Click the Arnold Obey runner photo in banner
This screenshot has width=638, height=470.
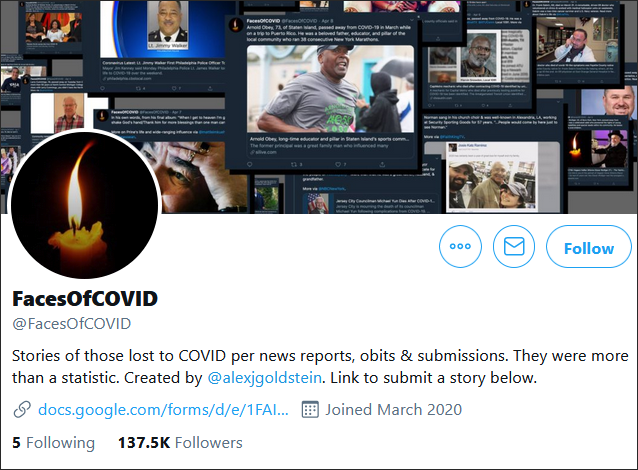point(330,89)
